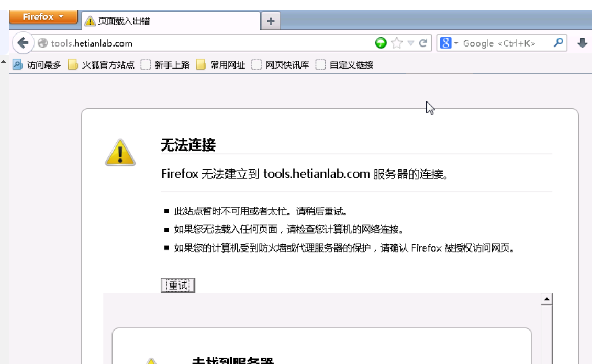Click the tab's warning favicon
This screenshot has width=592, height=364.
(90, 21)
